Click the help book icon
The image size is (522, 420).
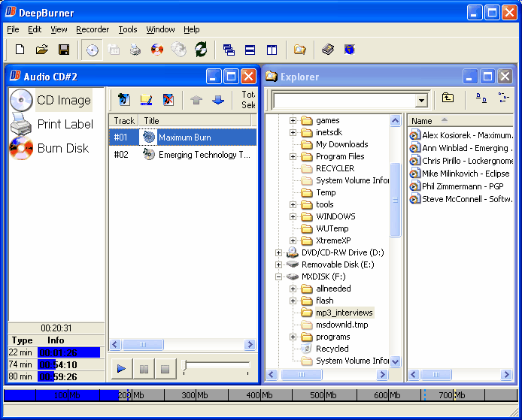pyautogui.click(x=328, y=50)
